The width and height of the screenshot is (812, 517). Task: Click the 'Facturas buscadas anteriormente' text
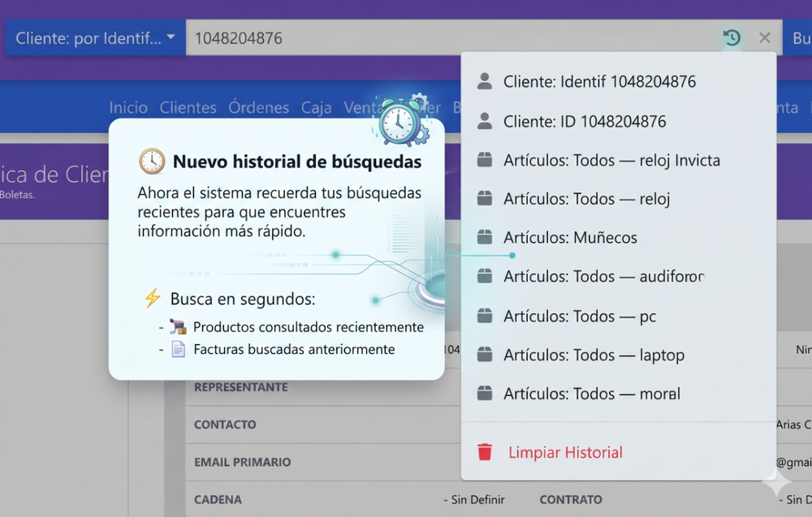click(x=294, y=349)
